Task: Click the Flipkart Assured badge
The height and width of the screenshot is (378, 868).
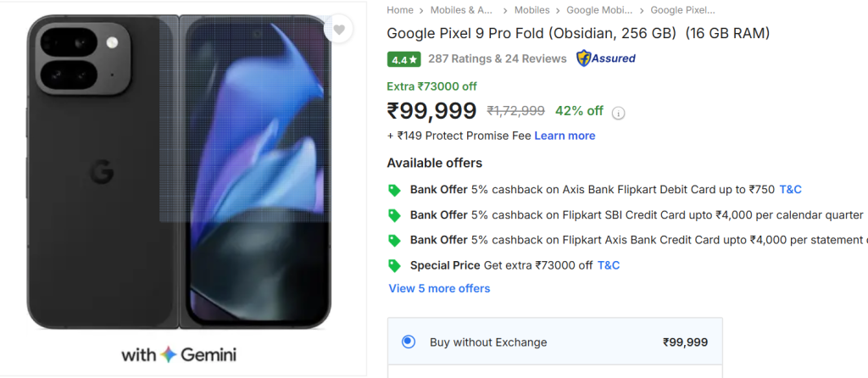Action: pos(605,58)
